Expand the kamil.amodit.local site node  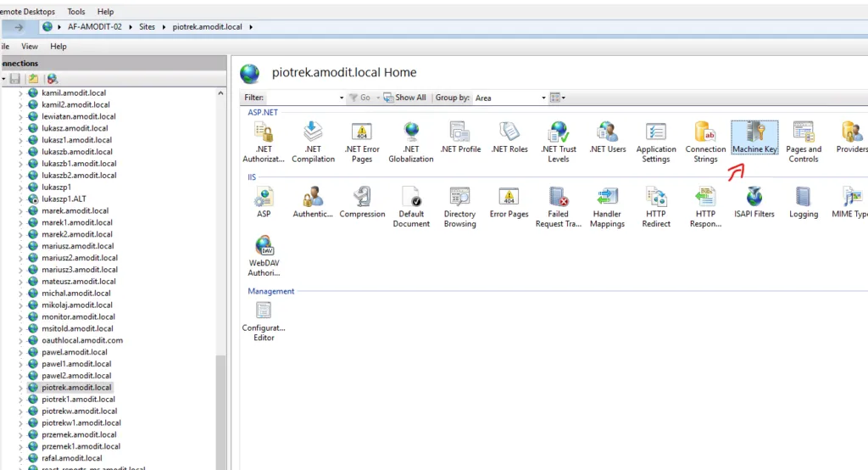pos(20,93)
